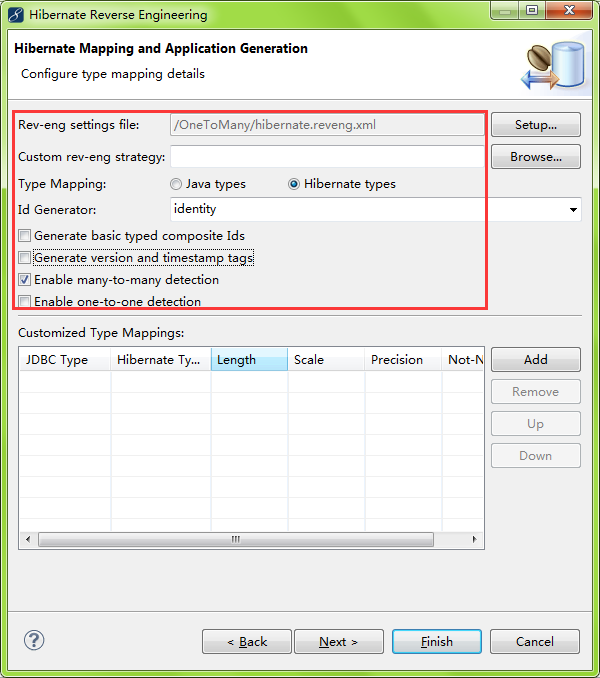Click Add for customized type mappings
Screen dimensions: 600x678
(536, 359)
